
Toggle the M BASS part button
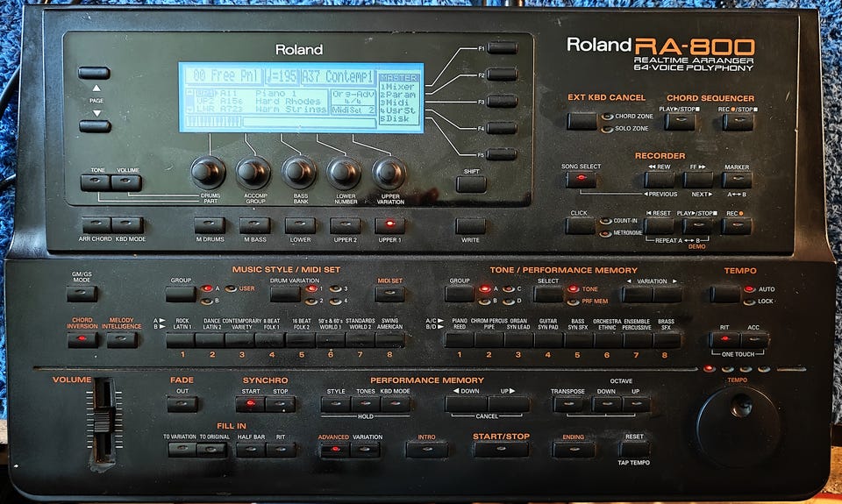point(254,225)
